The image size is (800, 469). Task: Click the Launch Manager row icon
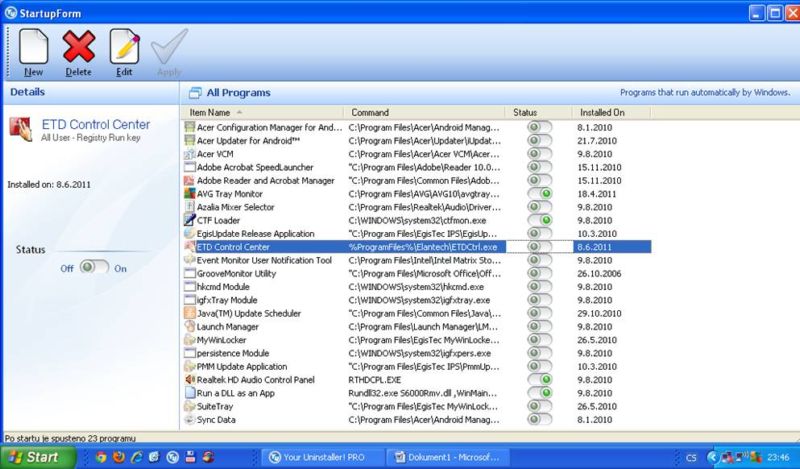pos(189,327)
